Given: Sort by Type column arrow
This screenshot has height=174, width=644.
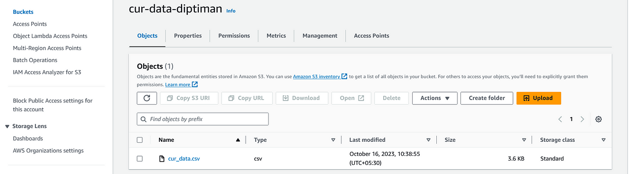Looking at the screenshot, I should (x=333, y=140).
